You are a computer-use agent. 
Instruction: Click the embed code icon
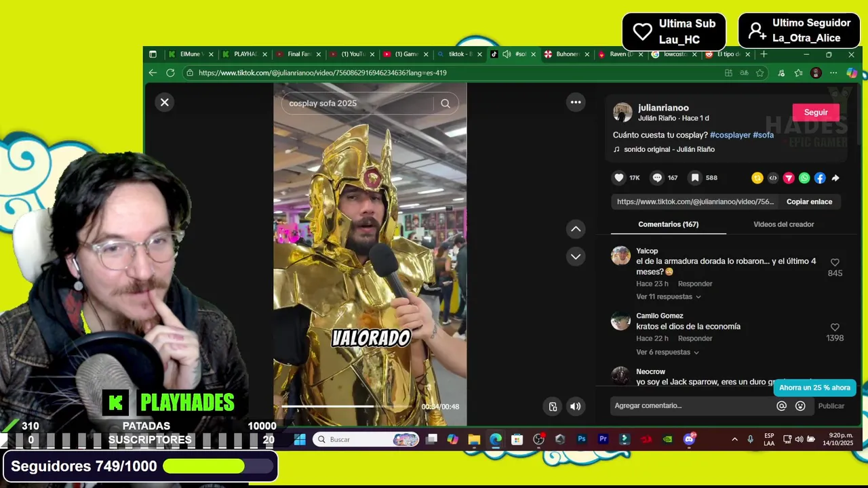click(x=773, y=178)
